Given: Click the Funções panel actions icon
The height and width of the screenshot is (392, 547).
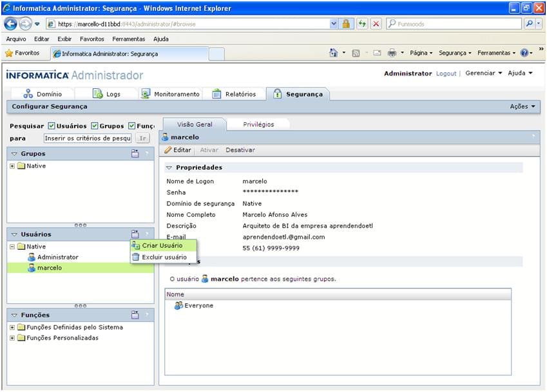Looking at the screenshot, I should [x=135, y=315].
